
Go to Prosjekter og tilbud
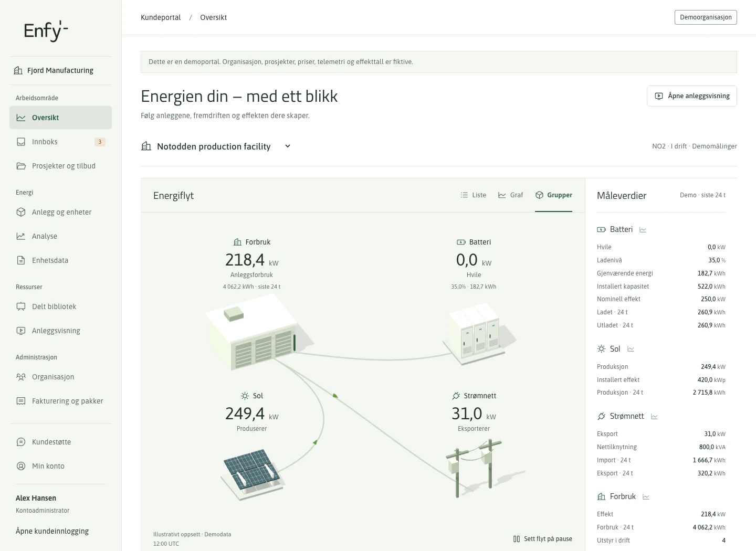click(60, 166)
